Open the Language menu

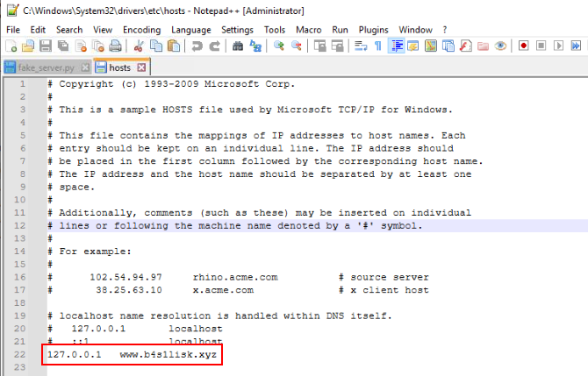(191, 30)
